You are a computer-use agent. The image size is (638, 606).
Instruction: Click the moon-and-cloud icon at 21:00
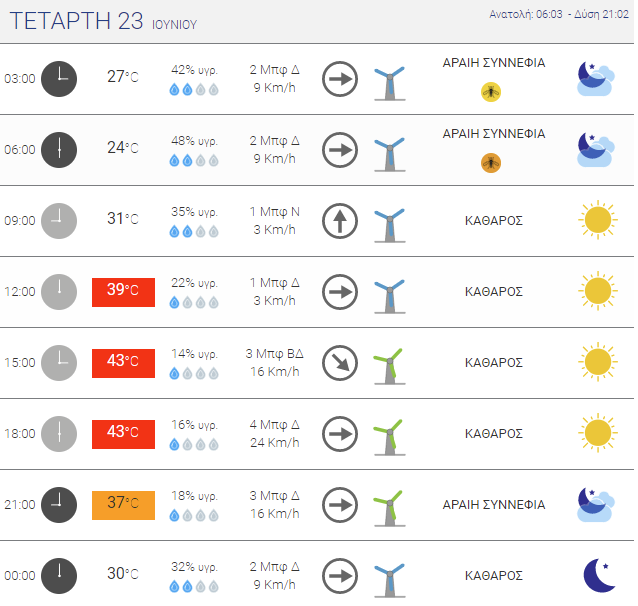[x=596, y=505]
